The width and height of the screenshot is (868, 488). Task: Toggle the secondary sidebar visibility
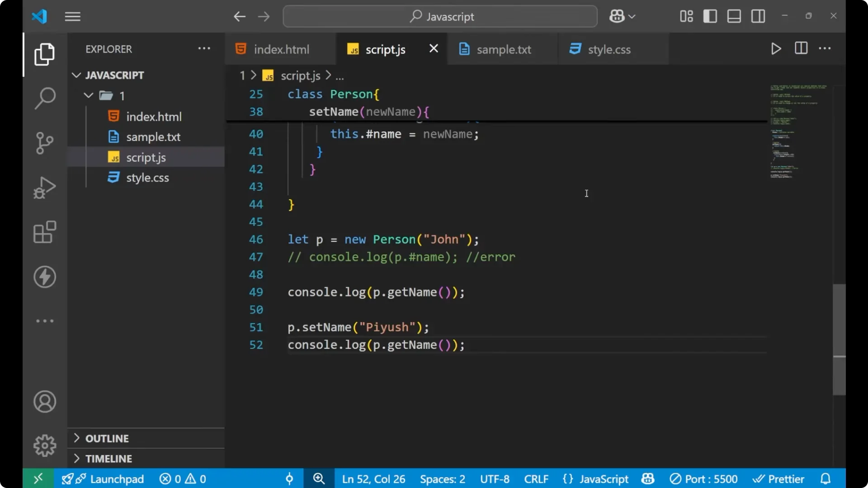(x=758, y=16)
